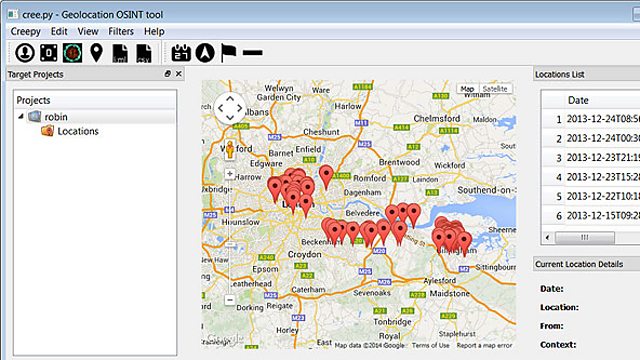Undock the Target Projects panel

pos(167,74)
